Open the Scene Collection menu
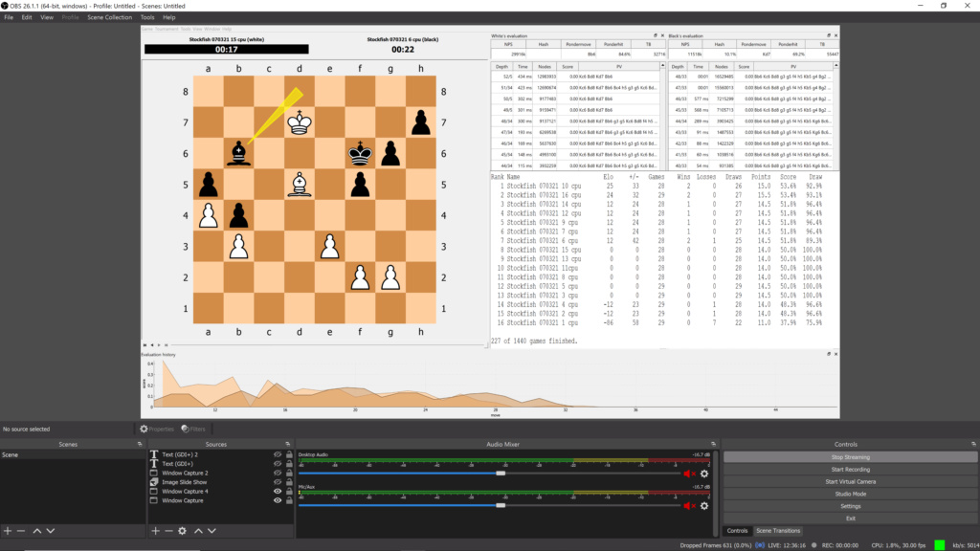This screenshot has height=551, width=980. (x=109, y=17)
